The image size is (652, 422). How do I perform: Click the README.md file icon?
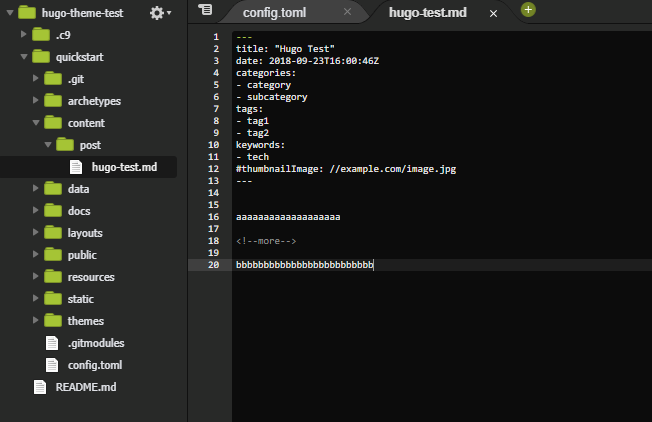point(40,387)
